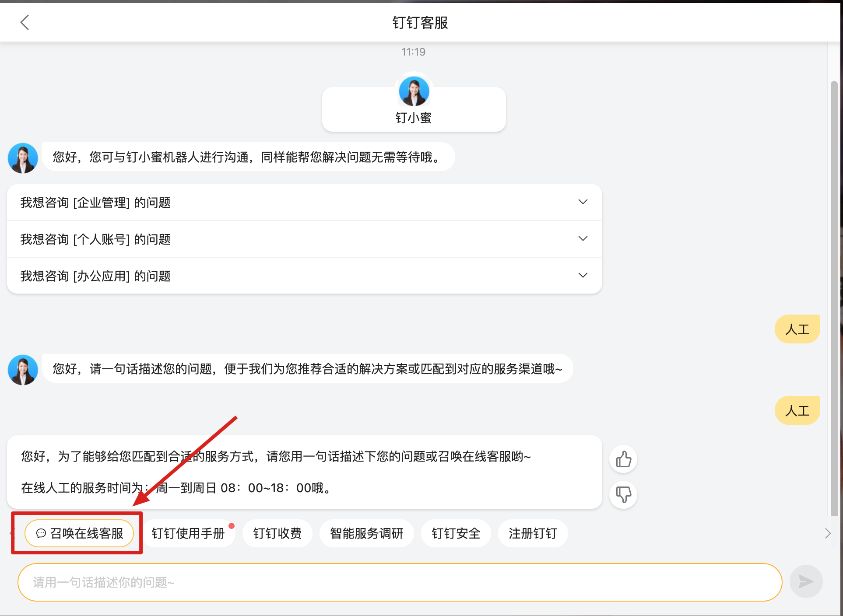
Task: Click the 召唤在线客服 button
Action: pos(79,533)
